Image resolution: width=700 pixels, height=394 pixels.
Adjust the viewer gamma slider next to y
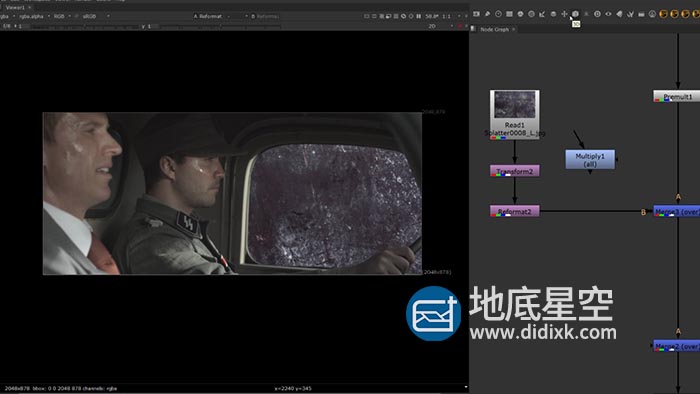(x=219, y=26)
